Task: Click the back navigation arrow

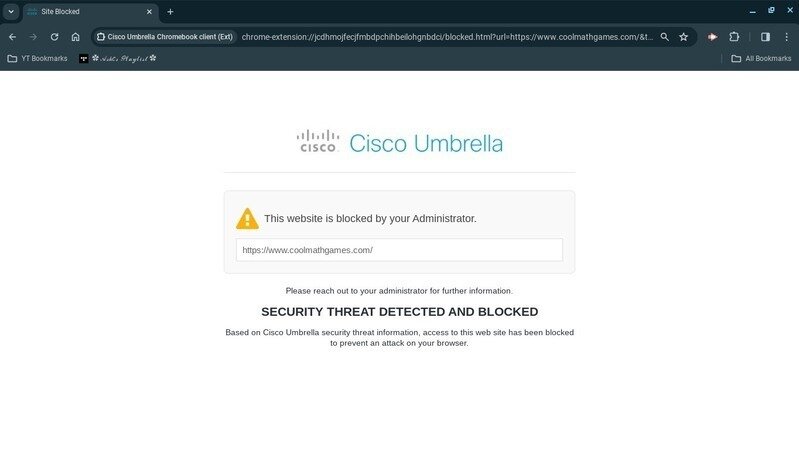Action: [12, 37]
